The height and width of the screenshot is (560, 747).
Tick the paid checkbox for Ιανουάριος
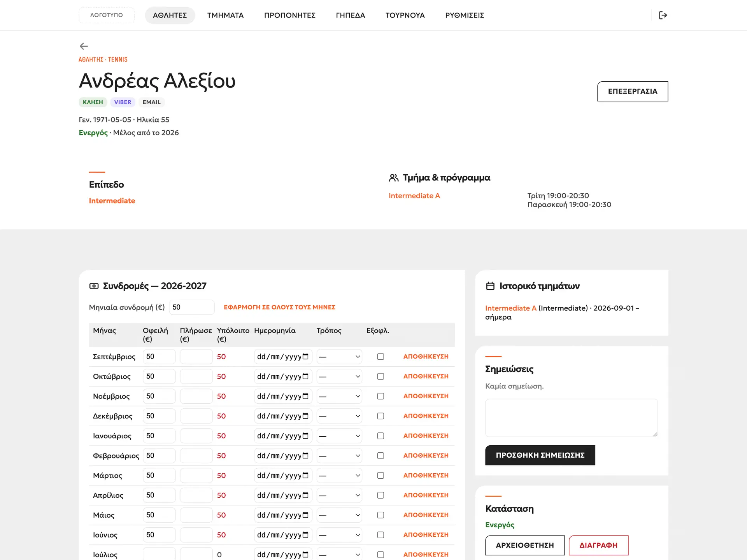[381, 436]
